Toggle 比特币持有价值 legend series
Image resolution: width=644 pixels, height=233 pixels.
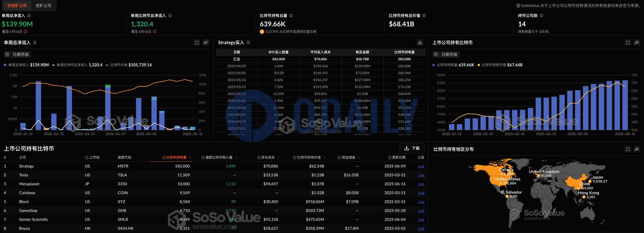500,65
